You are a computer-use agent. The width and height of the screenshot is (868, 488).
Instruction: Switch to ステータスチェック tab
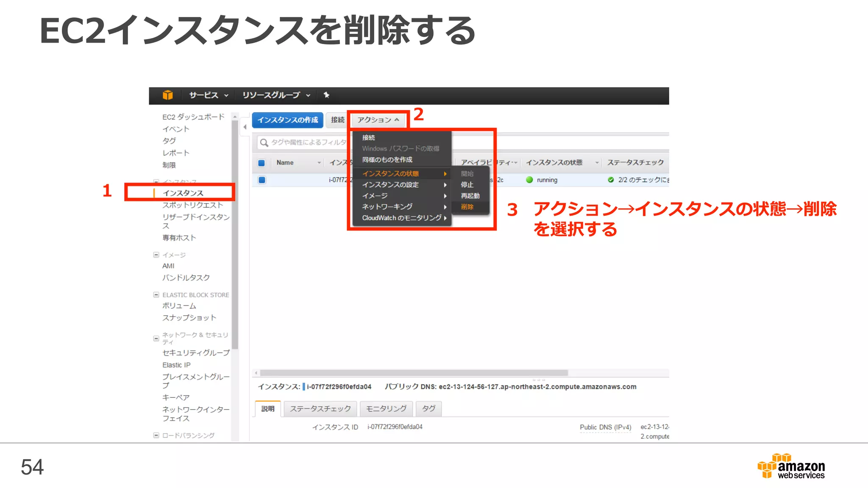(320, 409)
